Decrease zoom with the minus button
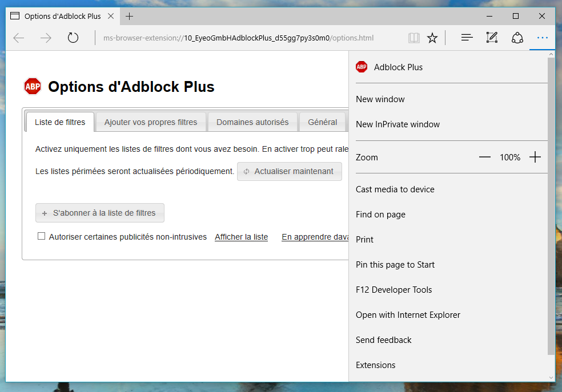 click(x=485, y=157)
